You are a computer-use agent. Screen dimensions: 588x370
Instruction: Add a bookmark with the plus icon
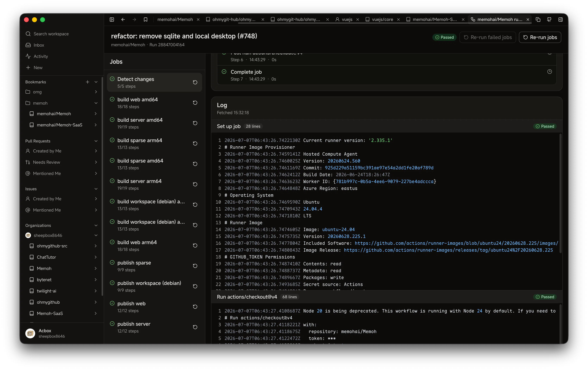tap(87, 82)
